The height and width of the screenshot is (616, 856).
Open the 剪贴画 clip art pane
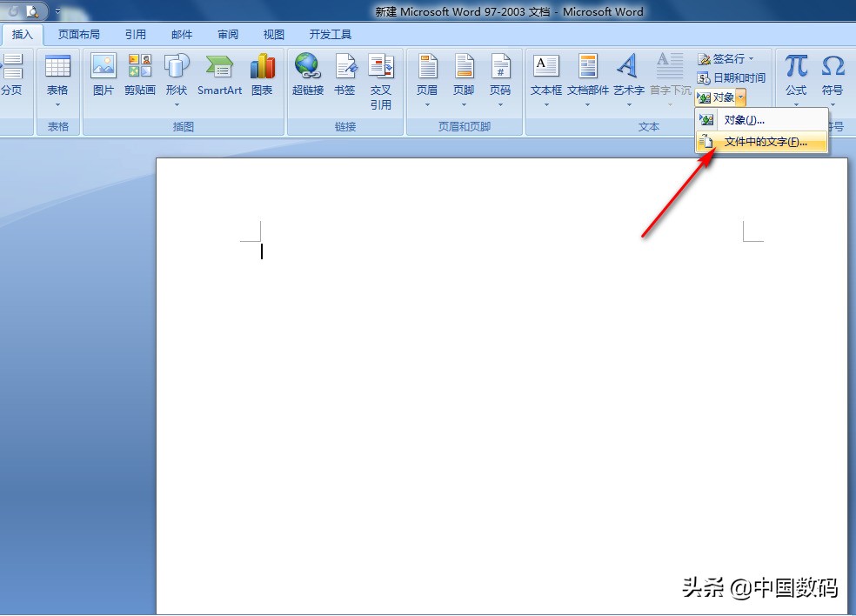point(140,76)
